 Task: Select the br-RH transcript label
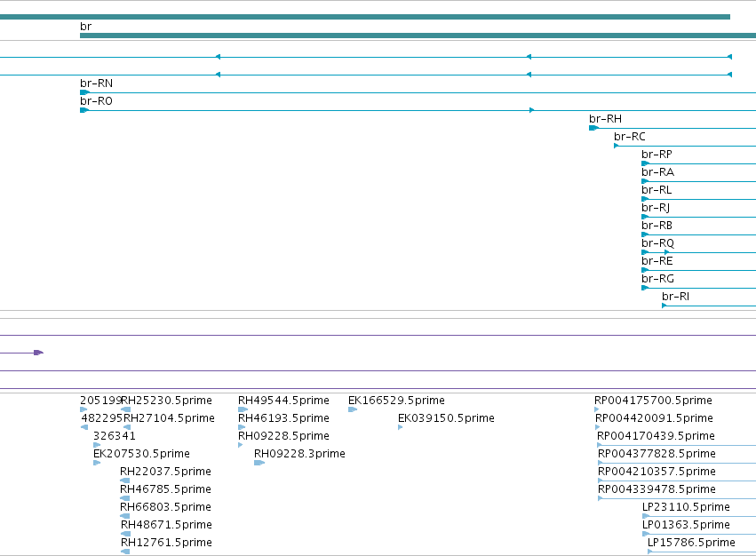(606, 119)
